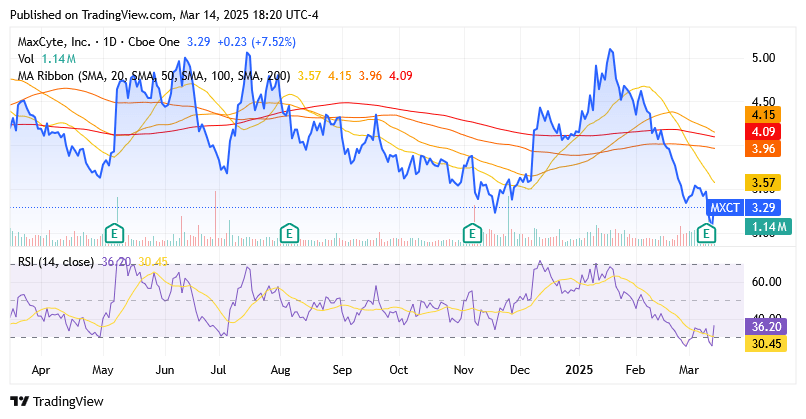Click the 3.57 value in MA Ribbon legend
Screen dimensions: 806x419
[309, 76]
